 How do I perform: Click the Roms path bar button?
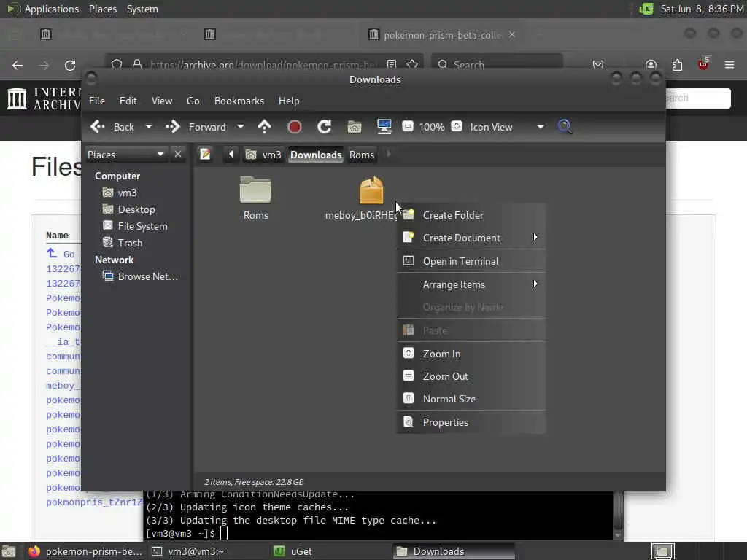click(x=362, y=155)
